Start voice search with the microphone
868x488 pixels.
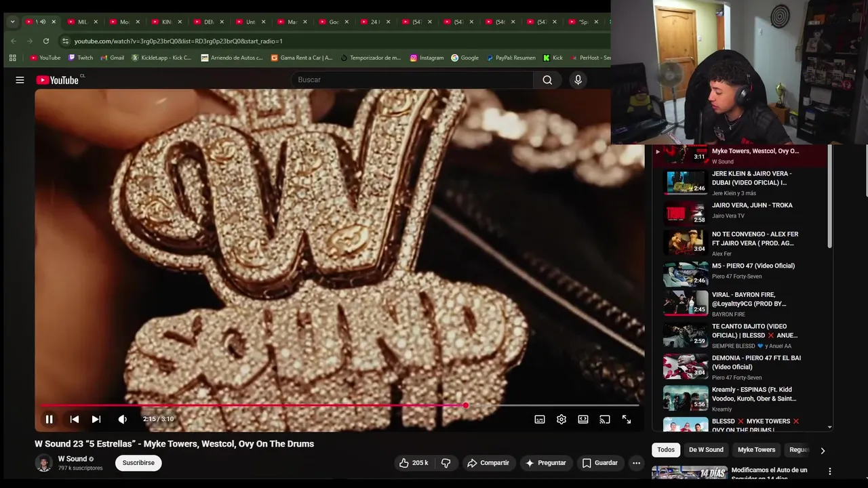click(578, 80)
